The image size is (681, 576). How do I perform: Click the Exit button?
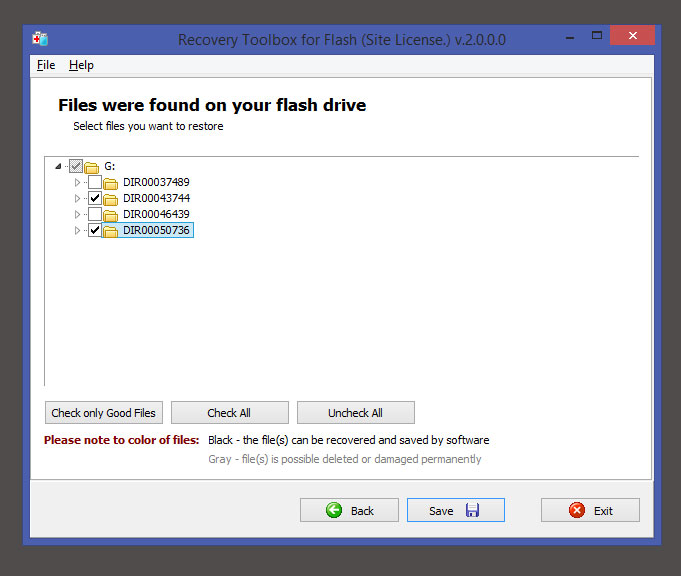[x=590, y=510]
